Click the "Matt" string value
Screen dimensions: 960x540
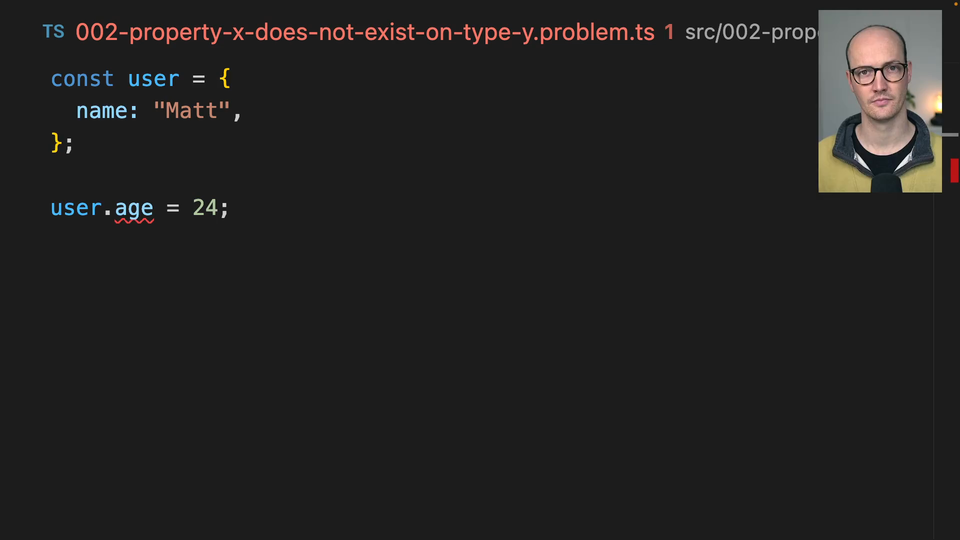tap(191, 110)
